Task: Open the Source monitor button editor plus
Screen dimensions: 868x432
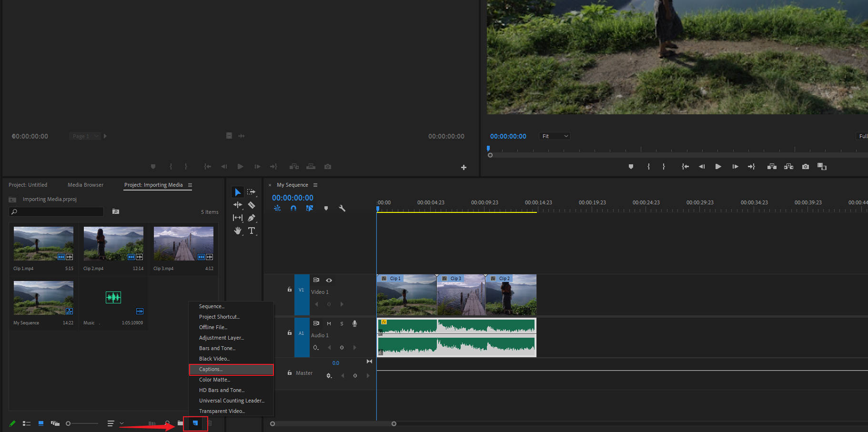Action: click(x=464, y=167)
